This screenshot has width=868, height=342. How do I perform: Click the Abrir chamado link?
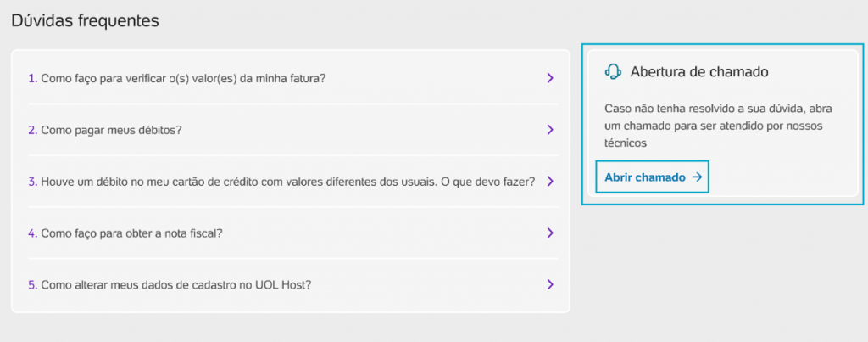click(x=653, y=177)
